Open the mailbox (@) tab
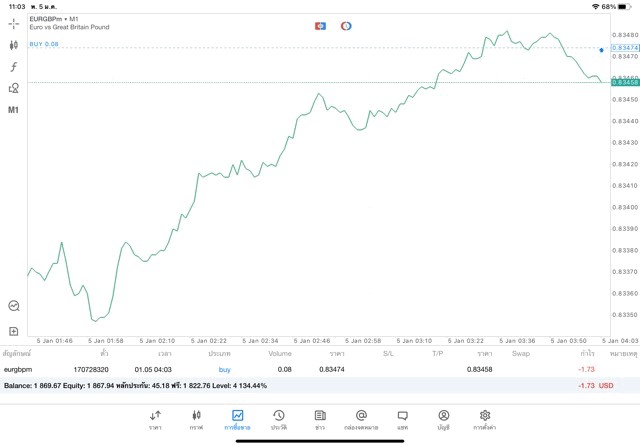640x447 pixels. (361, 419)
